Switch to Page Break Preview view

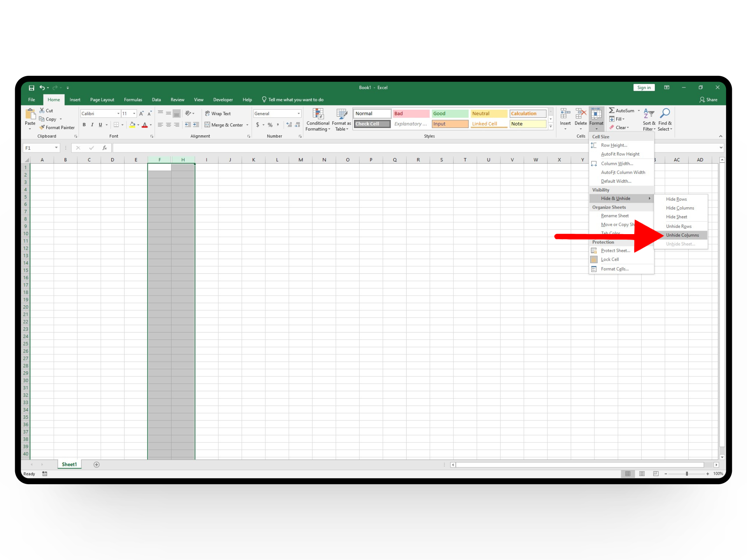click(x=656, y=474)
